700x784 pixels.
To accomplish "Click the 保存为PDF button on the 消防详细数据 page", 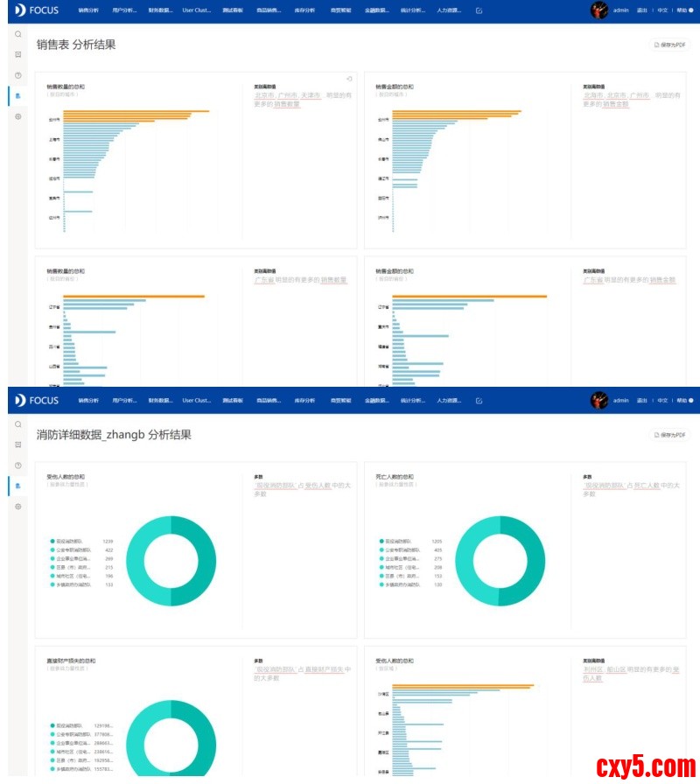I will (669, 435).
